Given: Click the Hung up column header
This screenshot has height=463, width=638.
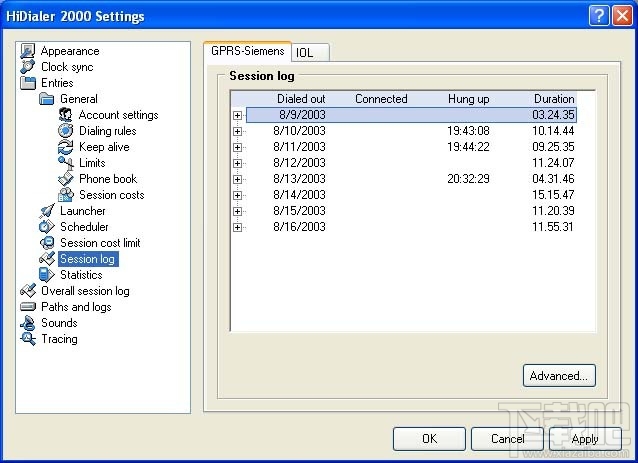Looking at the screenshot, I should click(x=468, y=99).
